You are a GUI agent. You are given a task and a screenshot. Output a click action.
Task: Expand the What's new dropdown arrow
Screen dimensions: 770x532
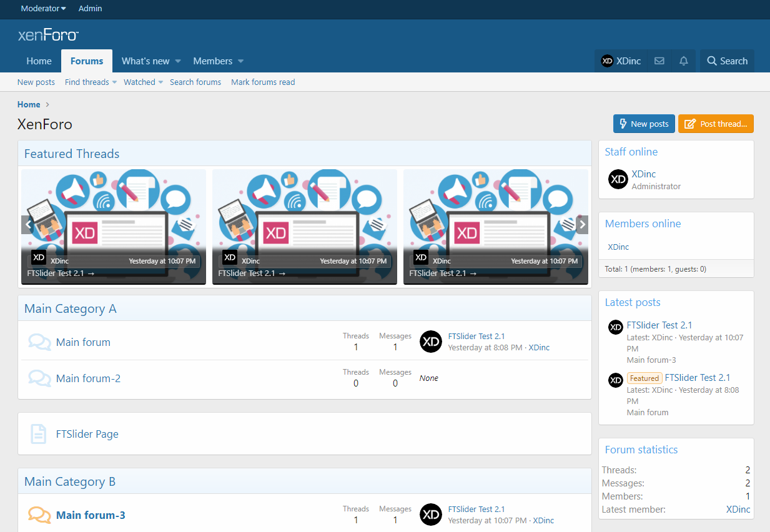[178, 61]
